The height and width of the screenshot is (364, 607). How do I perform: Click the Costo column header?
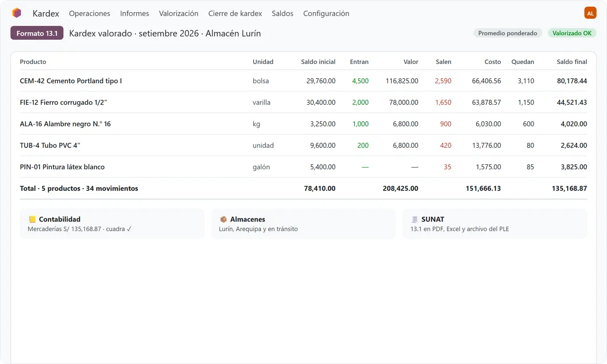point(493,62)
